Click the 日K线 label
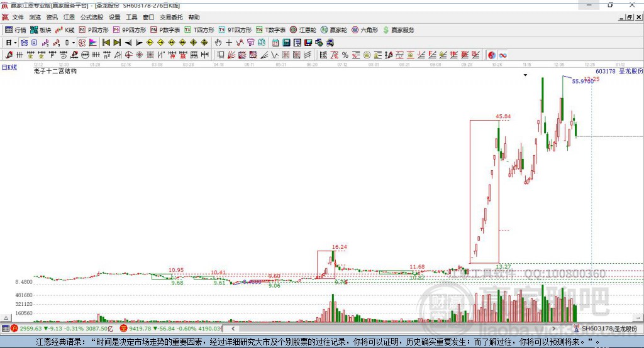 9,67
